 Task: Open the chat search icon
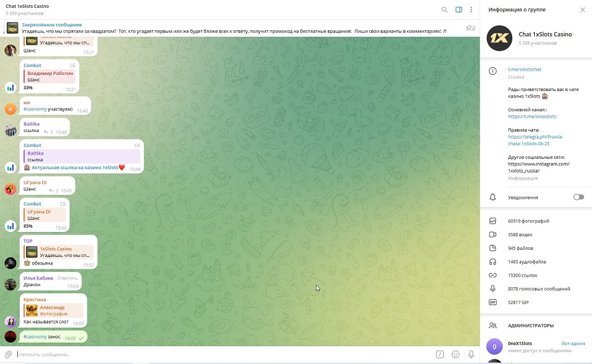click(x=444, y=10)
